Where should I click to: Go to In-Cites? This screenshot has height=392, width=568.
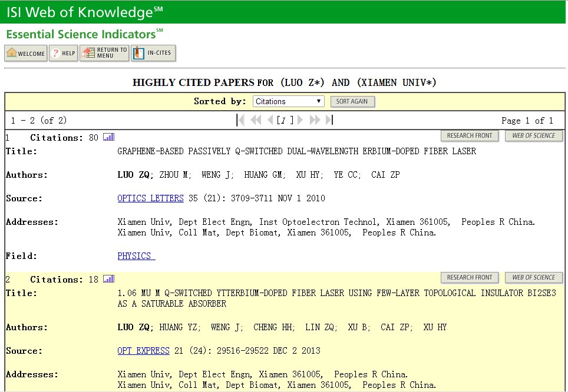[153, 54]
